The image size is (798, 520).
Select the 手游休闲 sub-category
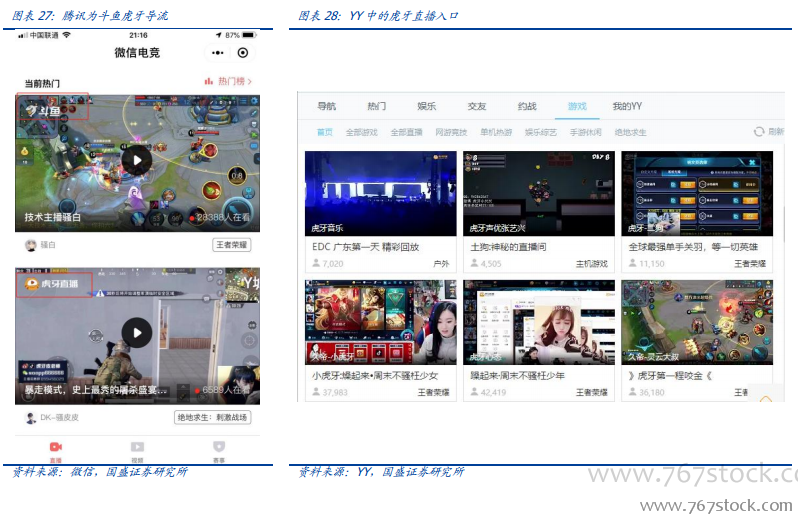tap(586, 132)
